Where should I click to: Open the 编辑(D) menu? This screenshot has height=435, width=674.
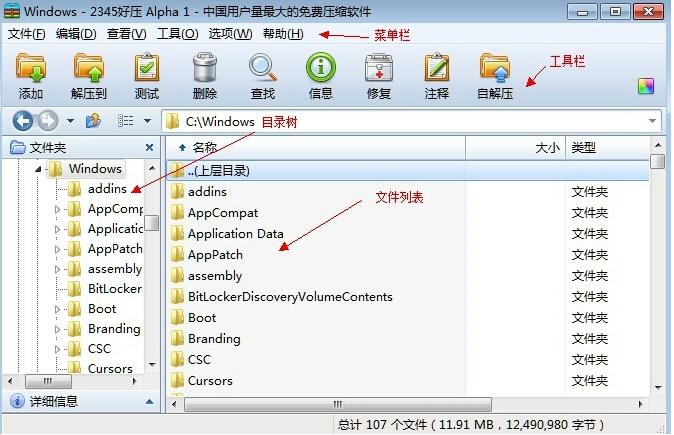click(76, 34)
